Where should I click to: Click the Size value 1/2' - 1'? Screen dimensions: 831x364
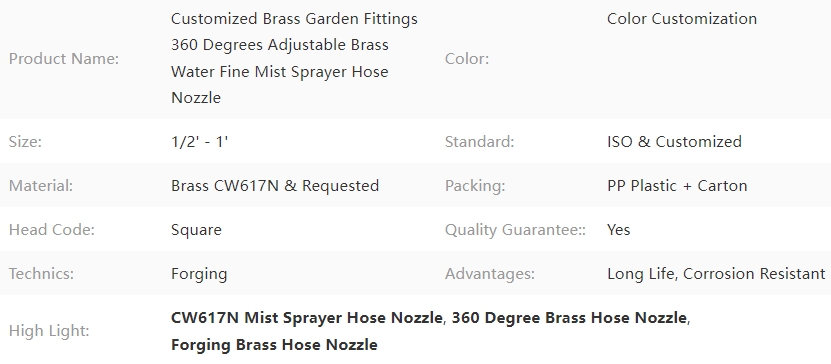tap(199, 142)
